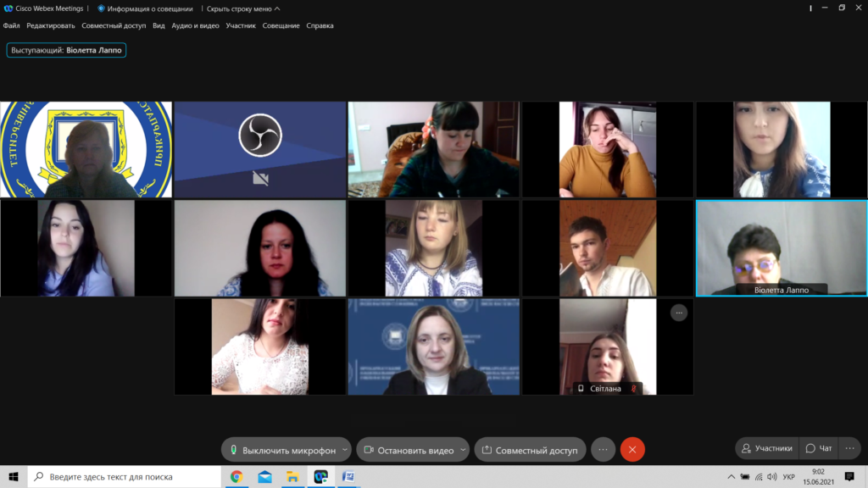Open the Файл menu
This screenshot has width=868, height=488.
click(12, 25)
